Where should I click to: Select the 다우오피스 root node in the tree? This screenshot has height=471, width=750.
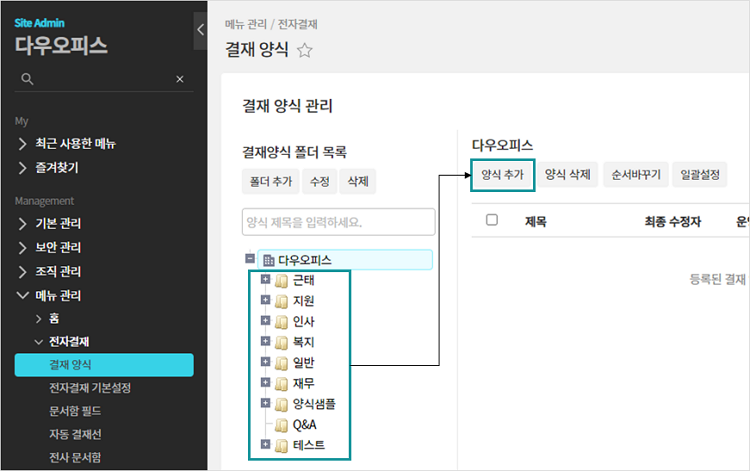pos(345,260)
